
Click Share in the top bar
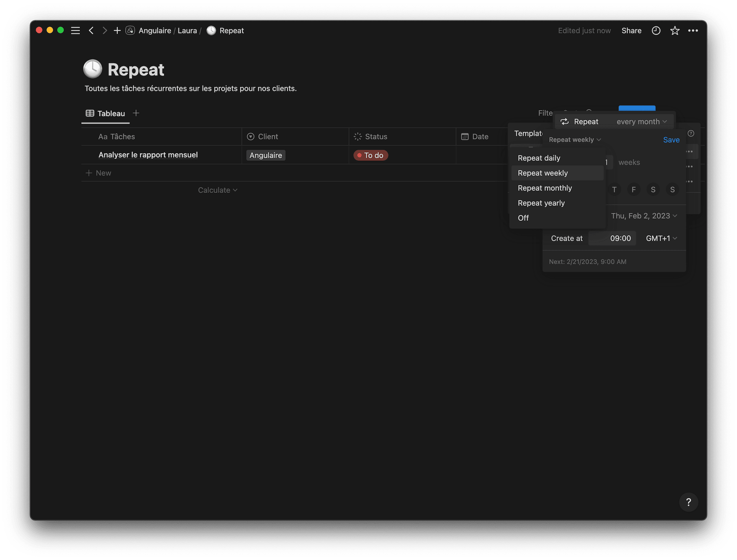[x=631, y=31]
